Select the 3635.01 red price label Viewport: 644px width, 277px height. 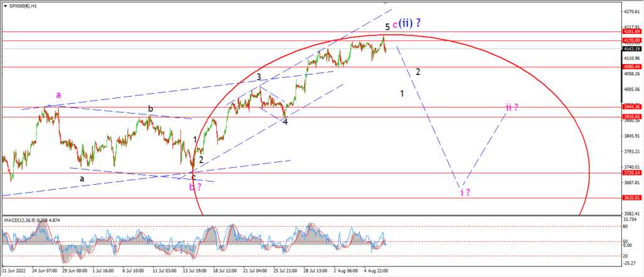click(631, 198)
